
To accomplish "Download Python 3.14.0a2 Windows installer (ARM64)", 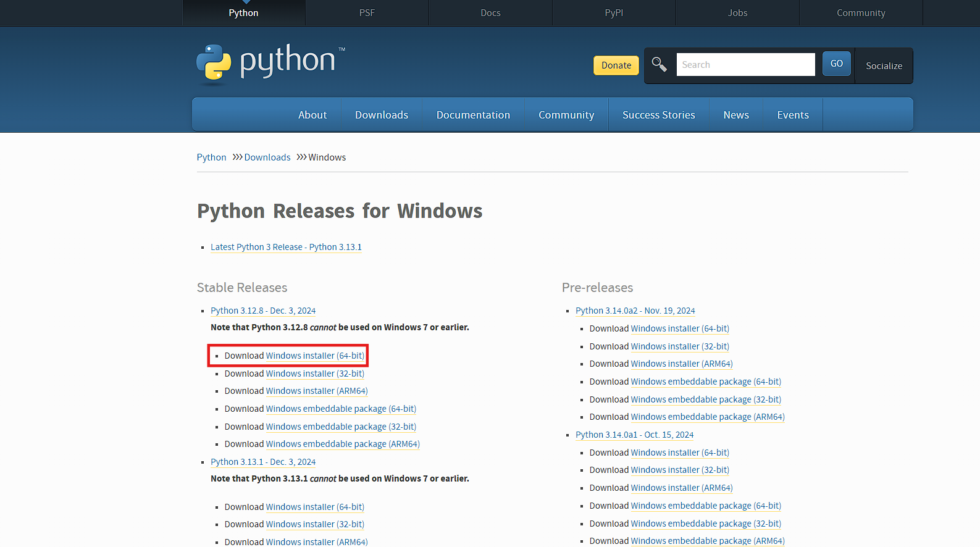I will [x=682, y=364].
